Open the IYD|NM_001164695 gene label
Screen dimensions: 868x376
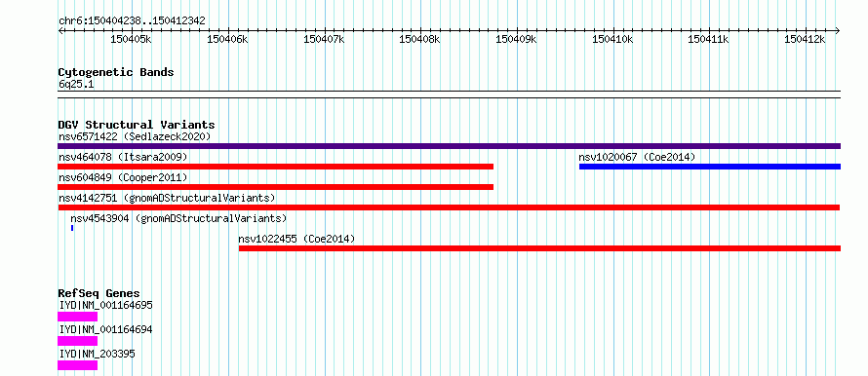(x=105, y=305)
